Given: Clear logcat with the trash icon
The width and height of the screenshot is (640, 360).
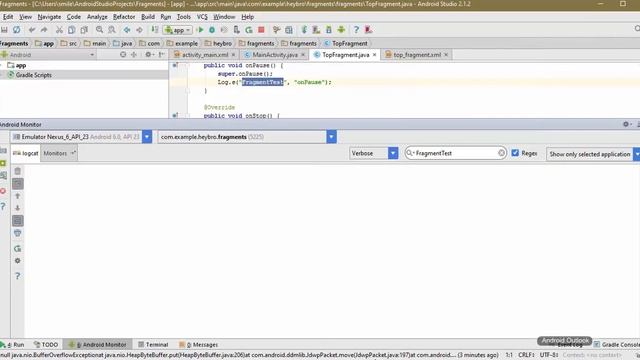Looking at the screenshot, I should [18, 171].
